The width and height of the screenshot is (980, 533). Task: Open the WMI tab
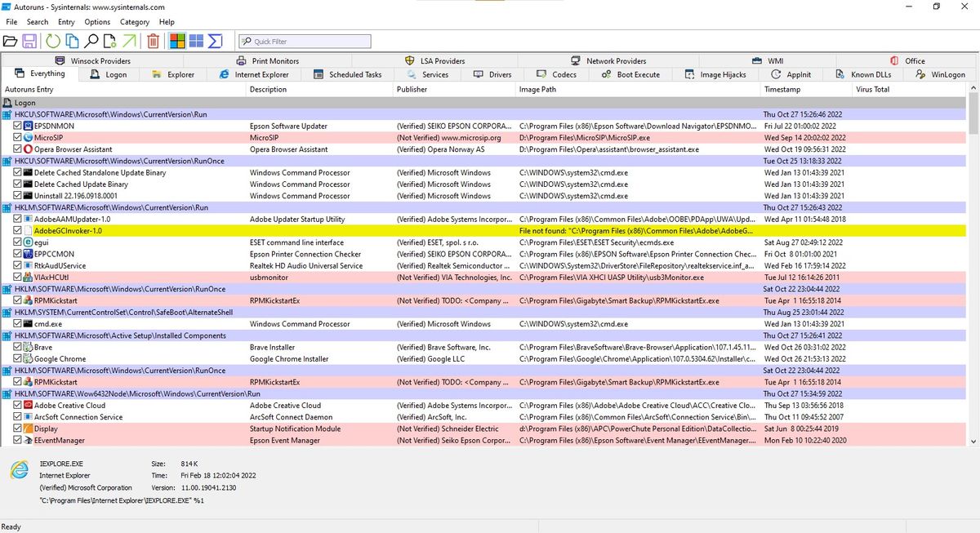[x=768, y=60]
